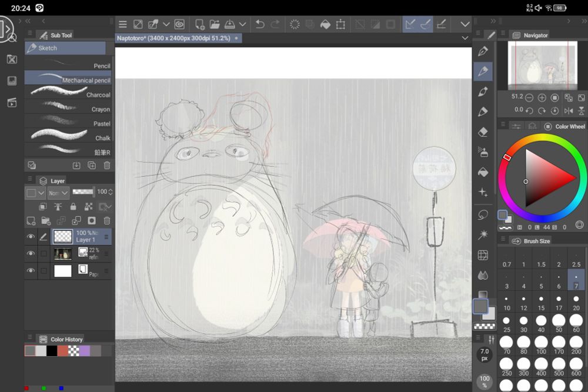
Task: Click the Navigator Flip Horizontal icon
Action: point(569,110)
